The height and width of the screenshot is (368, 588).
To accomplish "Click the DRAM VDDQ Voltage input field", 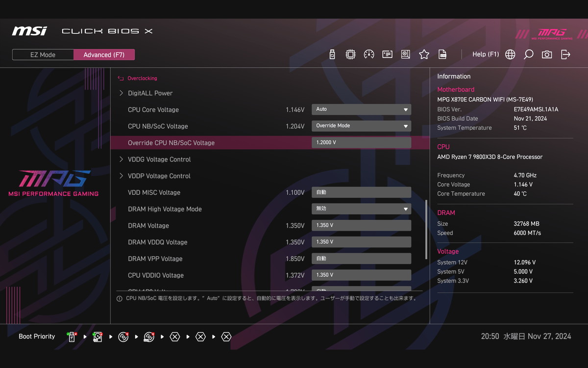I will [361, 242].
